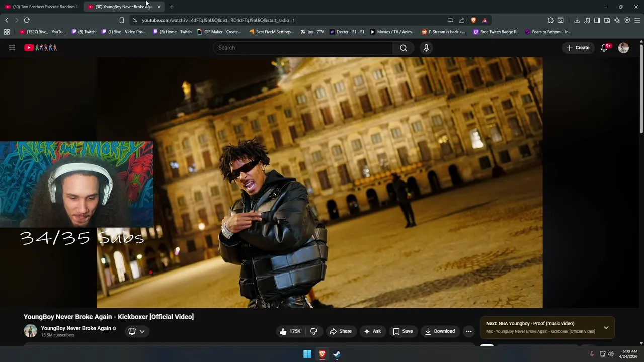Click into the YouTube search field

(303, 48)
